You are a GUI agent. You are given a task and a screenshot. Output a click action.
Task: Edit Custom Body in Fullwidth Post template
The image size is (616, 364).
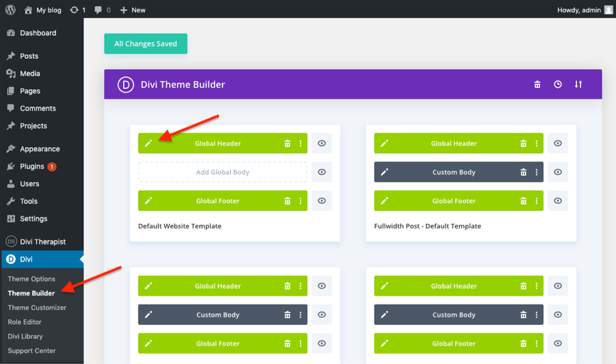click(x=384, y=172)
